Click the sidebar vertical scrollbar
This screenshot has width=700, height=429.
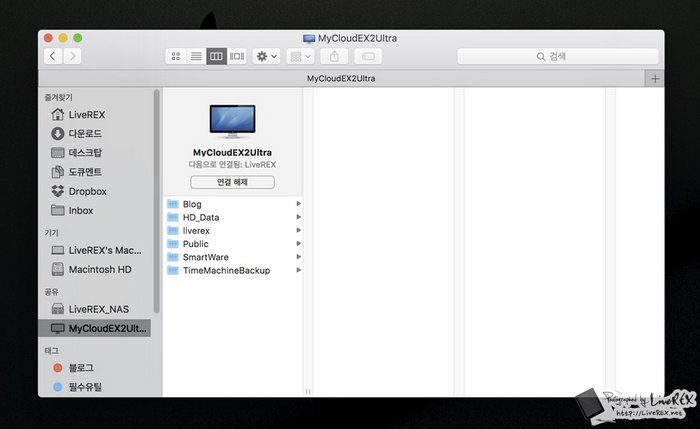click(157, 201)
